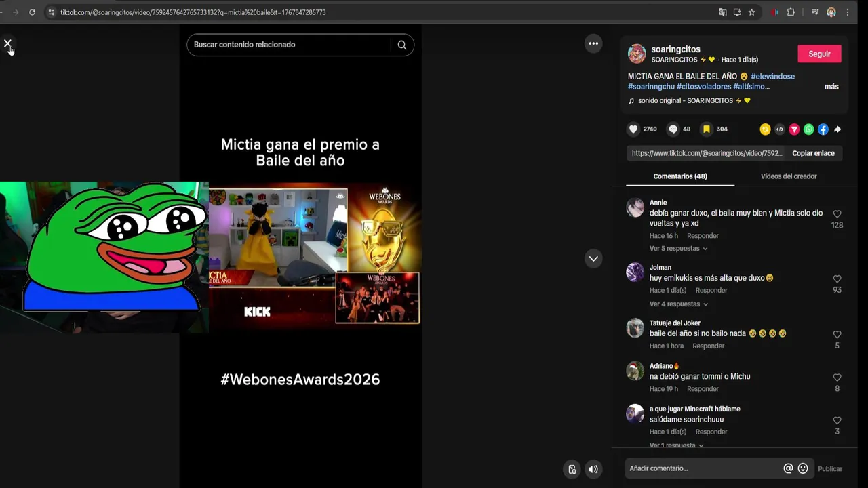Go to next video with down chevron
The width and height of the screenshot is (868, 488).
point(593,258)
